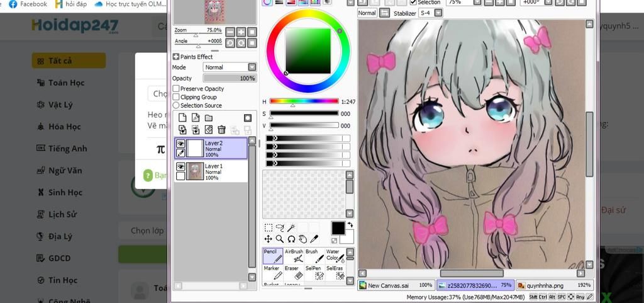644x303 pixels.
Task: Switch to New Canvas.sai document tab
Action: 396,285
